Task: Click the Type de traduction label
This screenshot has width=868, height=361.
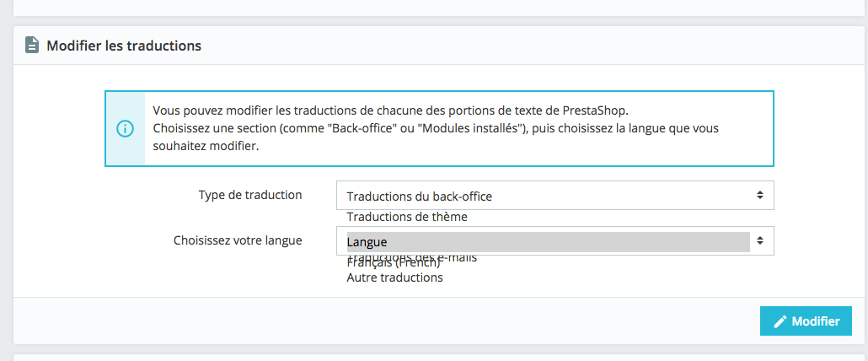Action: pyautogui.click(x=250, y=195)
